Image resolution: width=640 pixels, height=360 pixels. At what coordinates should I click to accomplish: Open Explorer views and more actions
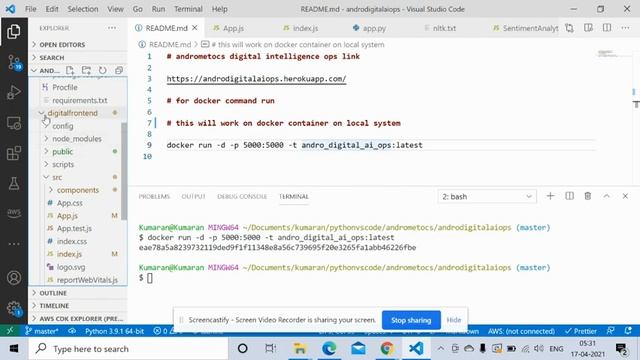[x=112, y=28]
